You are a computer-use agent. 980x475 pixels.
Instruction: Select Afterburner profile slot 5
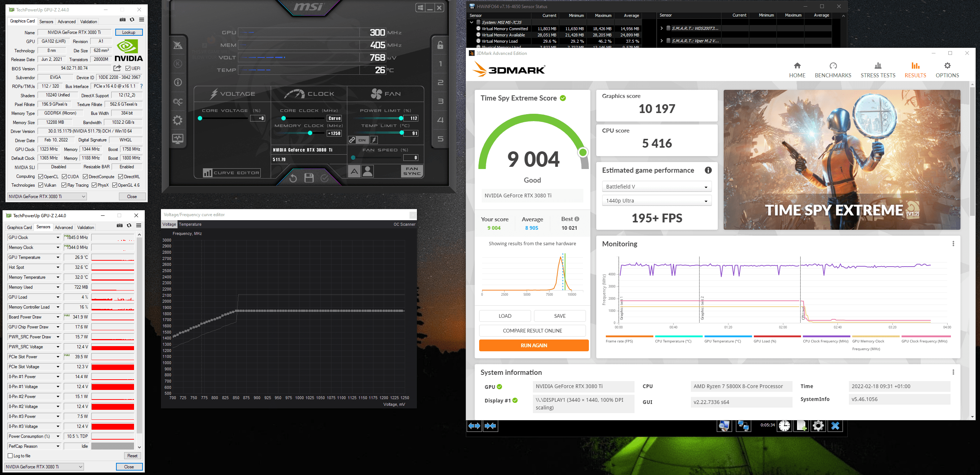440,139
